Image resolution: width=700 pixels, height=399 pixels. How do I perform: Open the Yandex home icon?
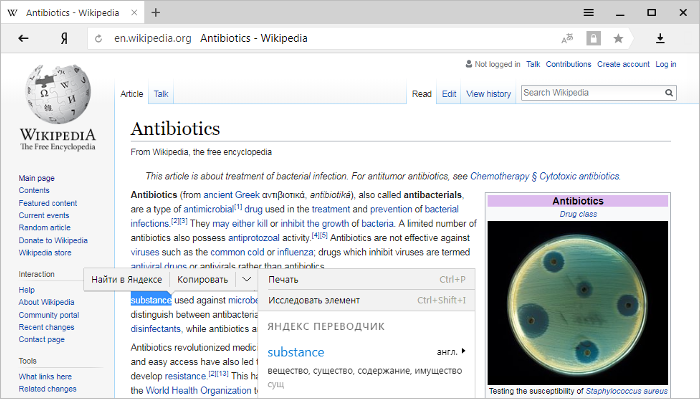(64, 38)
